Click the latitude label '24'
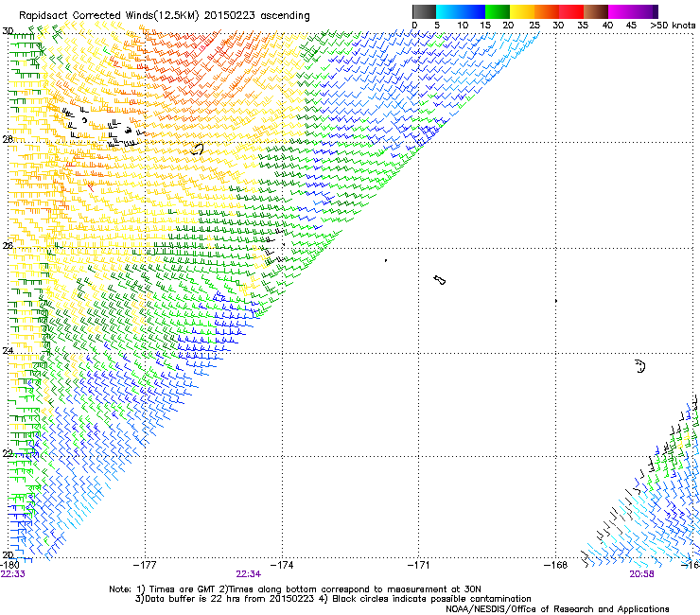Viewport: 700px width, 615px height. (8, 351)
